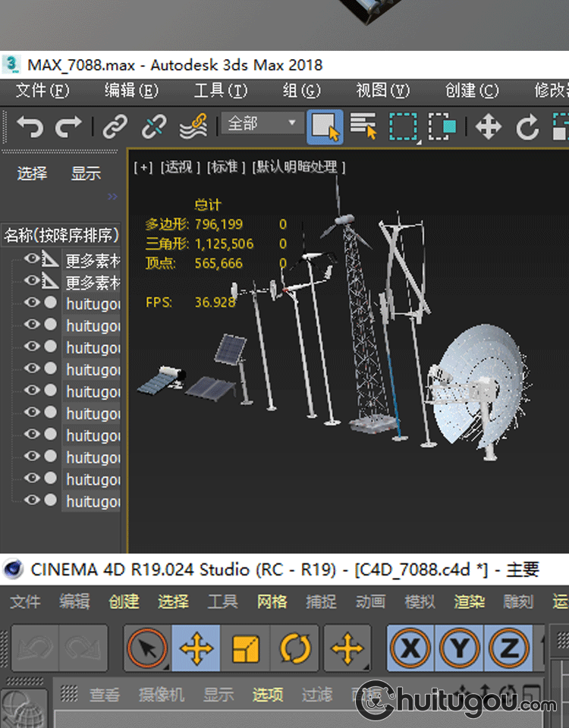Click the Bind to Space Warp icon

point(193,126)
